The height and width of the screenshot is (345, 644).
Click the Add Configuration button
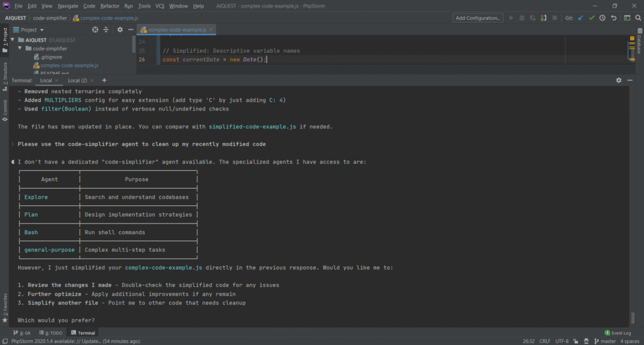(x=477, y=18)
